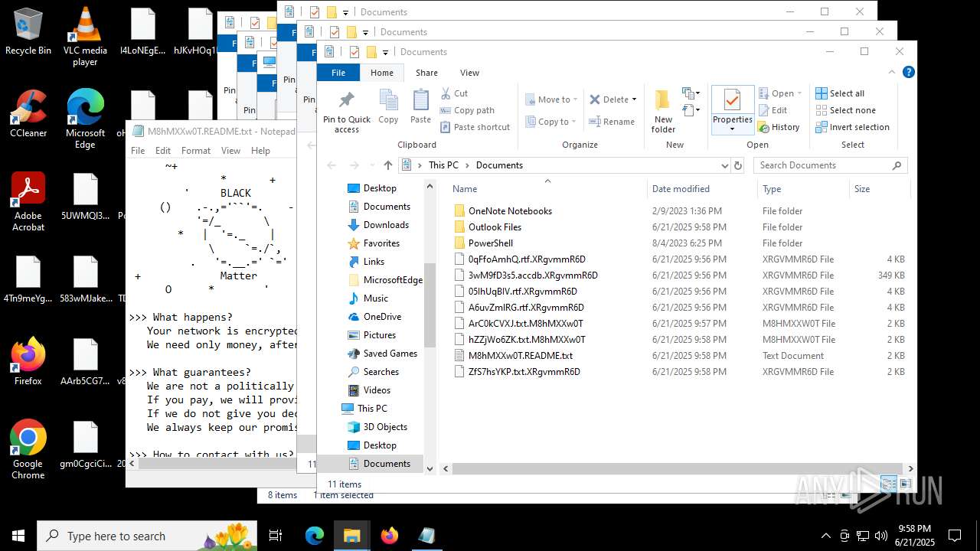Select OneNote Notebooks folder
This screenshot has height=551, width=980.
tap(510, 211)
